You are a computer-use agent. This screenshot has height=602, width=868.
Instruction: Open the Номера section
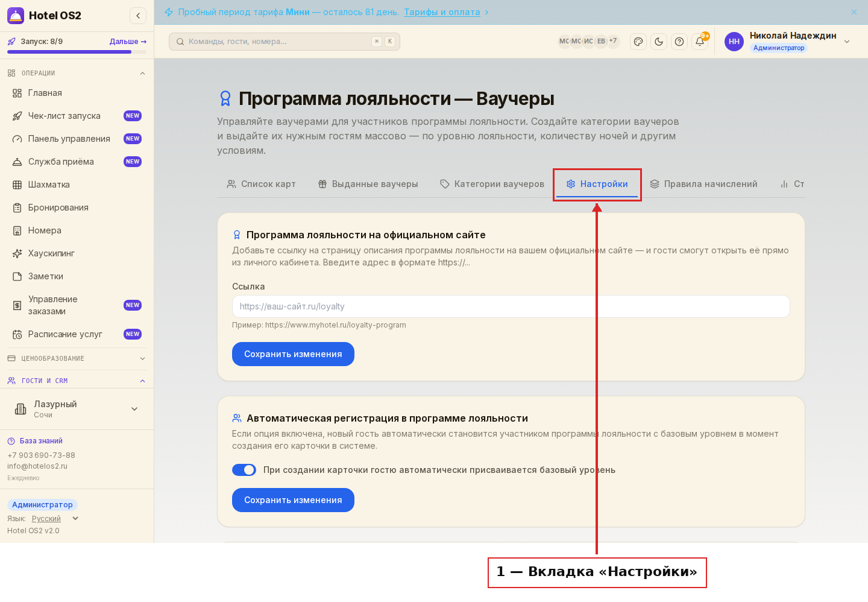tap(77, 230)
